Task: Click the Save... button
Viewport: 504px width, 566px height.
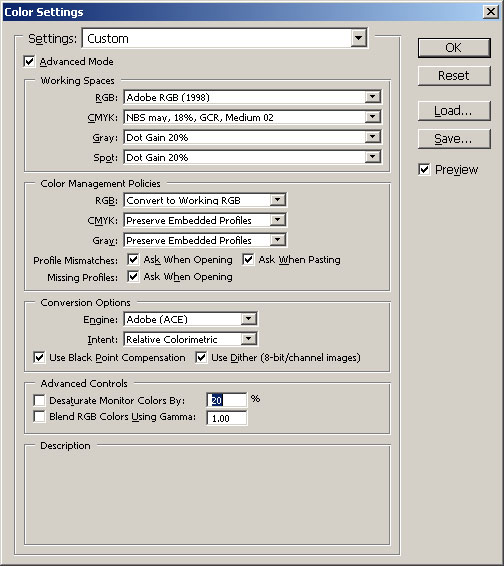Action: [454, 139]
